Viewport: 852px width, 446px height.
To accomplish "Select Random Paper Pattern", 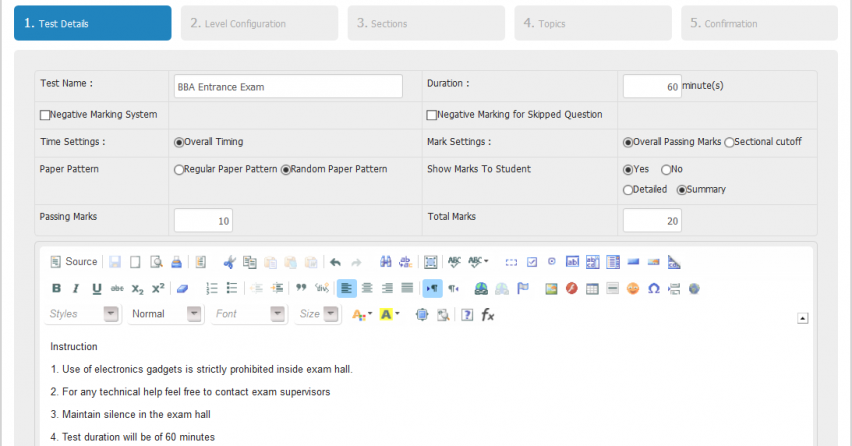I will pos(286,169).
